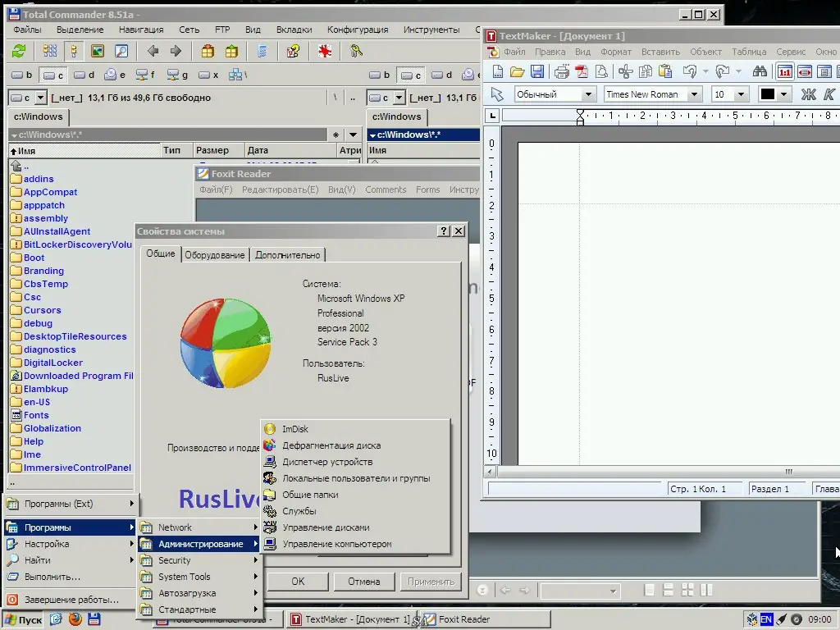
Task: Click Завершение работы in start menu
Action: pyautogui.click(x=70, y=600)
